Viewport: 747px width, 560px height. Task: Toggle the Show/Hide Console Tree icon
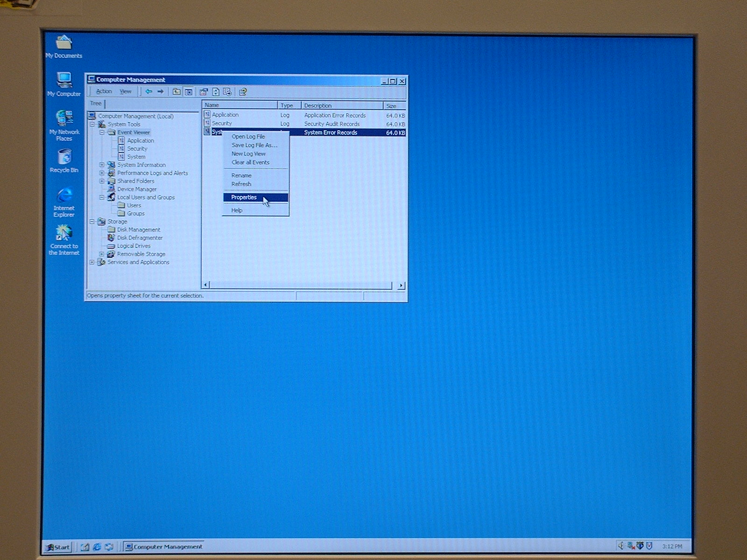(189, 92)
